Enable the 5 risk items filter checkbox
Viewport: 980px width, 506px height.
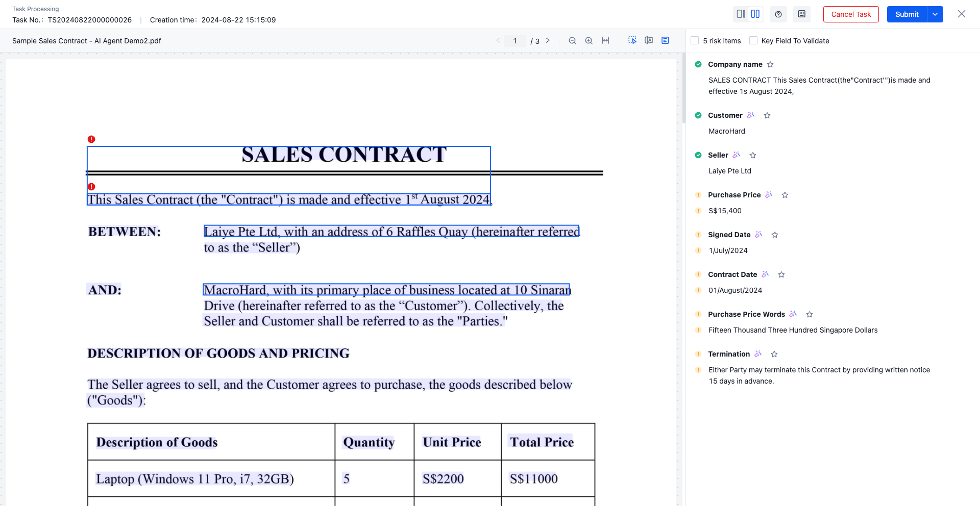[x=695, y=40]
